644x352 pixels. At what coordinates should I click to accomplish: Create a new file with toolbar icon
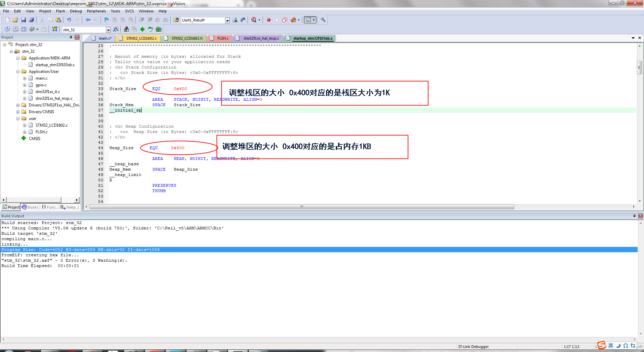point(7,20)
